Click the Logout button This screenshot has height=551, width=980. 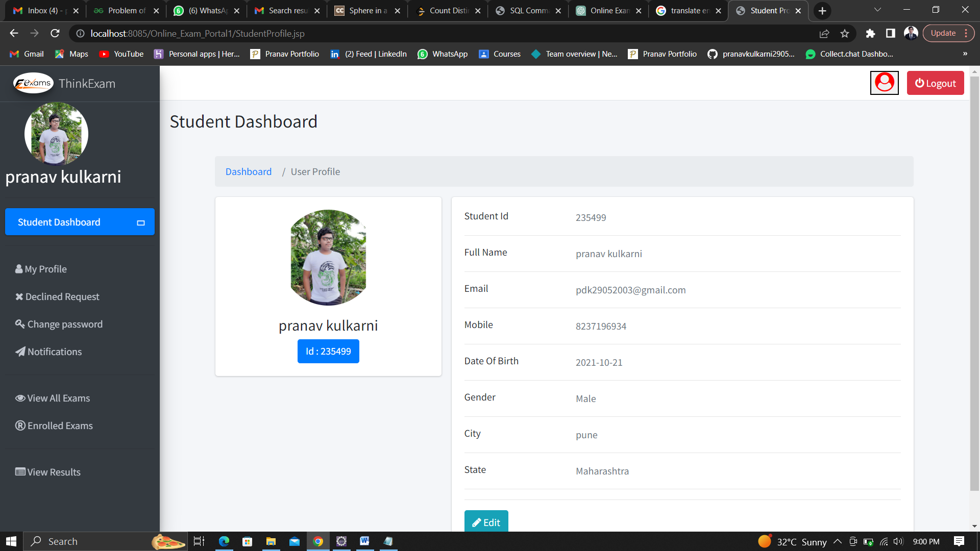click(x=935, y=83)
